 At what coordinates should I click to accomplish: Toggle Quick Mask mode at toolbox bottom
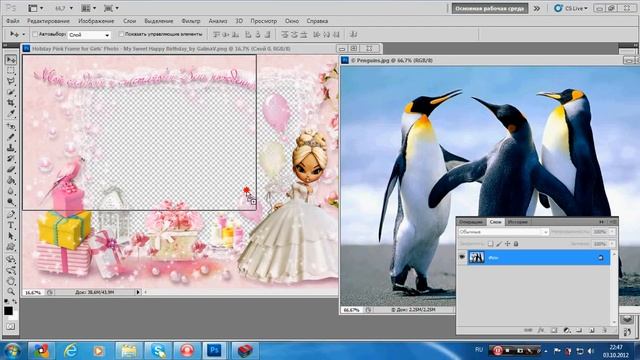point(10,327)
